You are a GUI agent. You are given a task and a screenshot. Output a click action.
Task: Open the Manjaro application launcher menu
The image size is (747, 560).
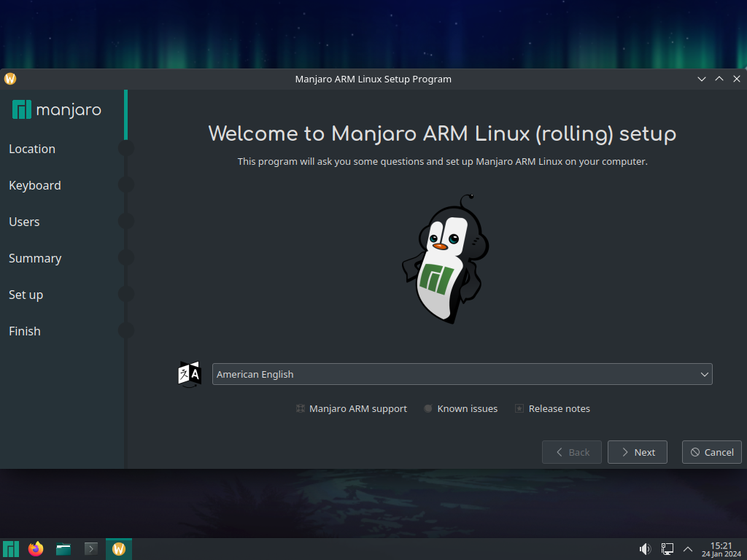(x=11, y=549)
